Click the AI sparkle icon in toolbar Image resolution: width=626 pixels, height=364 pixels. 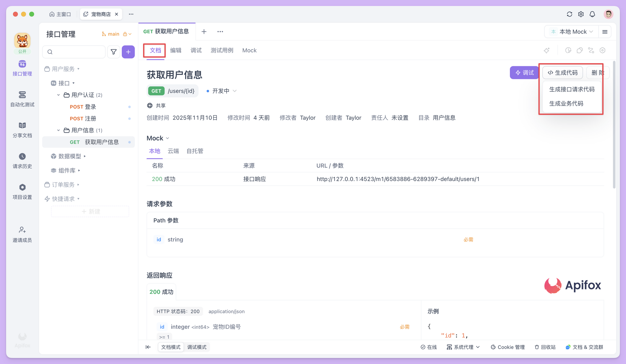pyautogui.click(x=547, y=50)
